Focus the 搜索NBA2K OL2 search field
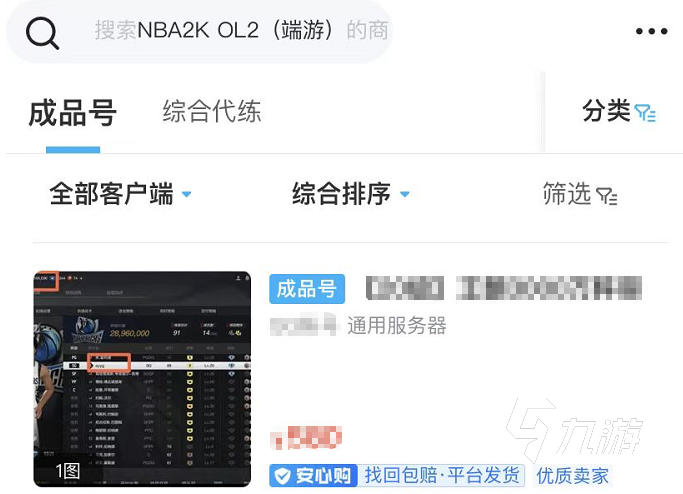This screenshot has height=494, width=683. click(x=199, y=31)
